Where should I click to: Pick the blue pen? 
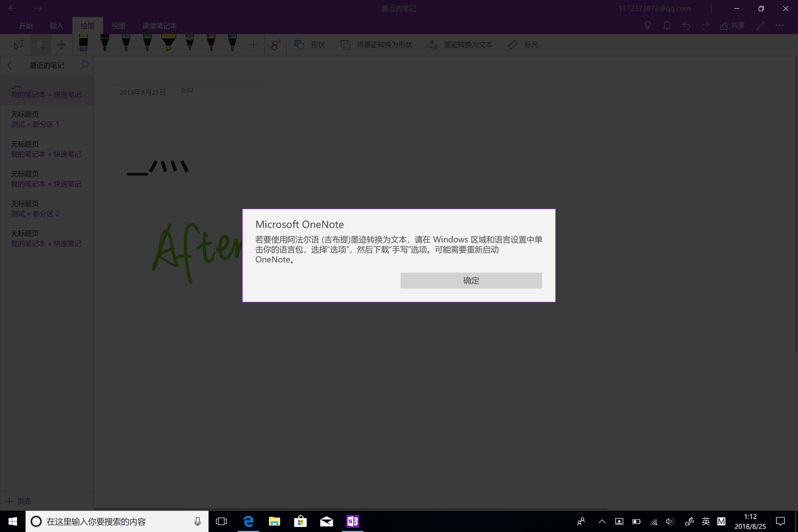coord(126,43)
